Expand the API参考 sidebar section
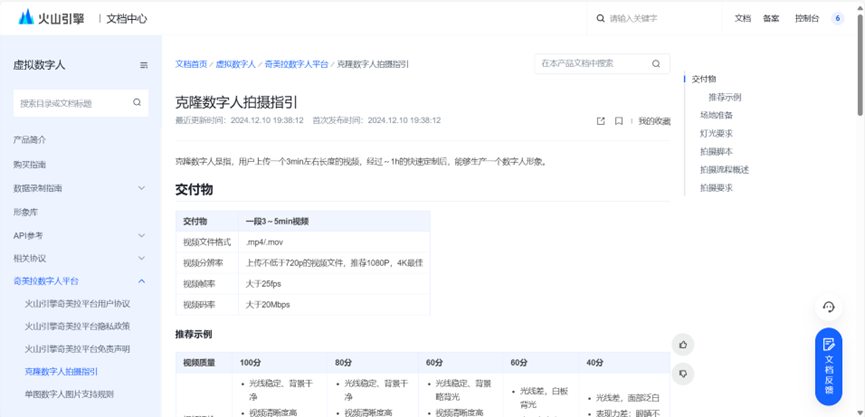The height and width of the screenshot is (417, 865). [142, 235]
